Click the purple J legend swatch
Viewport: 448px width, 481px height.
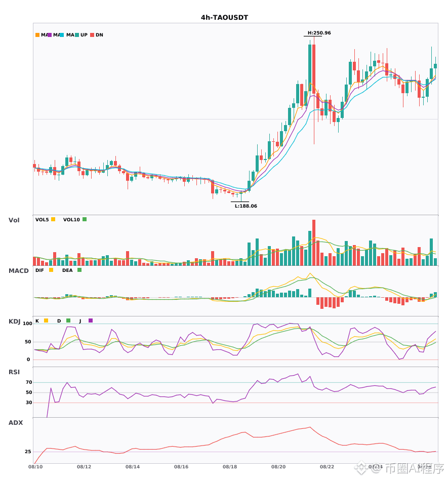pyautogui.click(x=91, y=320)
